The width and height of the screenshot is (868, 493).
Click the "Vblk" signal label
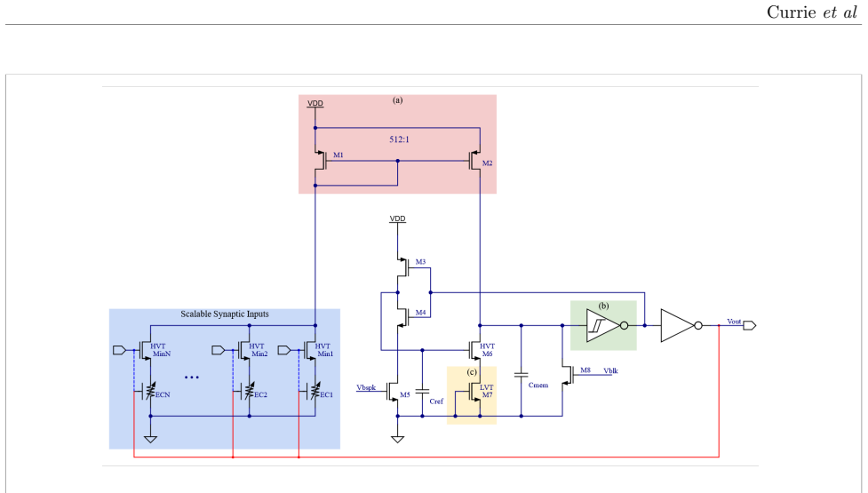pyautogui.click(x=610, y=370)
